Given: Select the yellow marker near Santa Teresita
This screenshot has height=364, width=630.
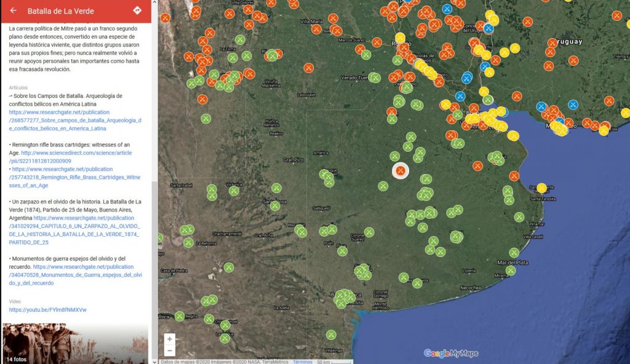Looking at the screenshot, I should 541,188.
